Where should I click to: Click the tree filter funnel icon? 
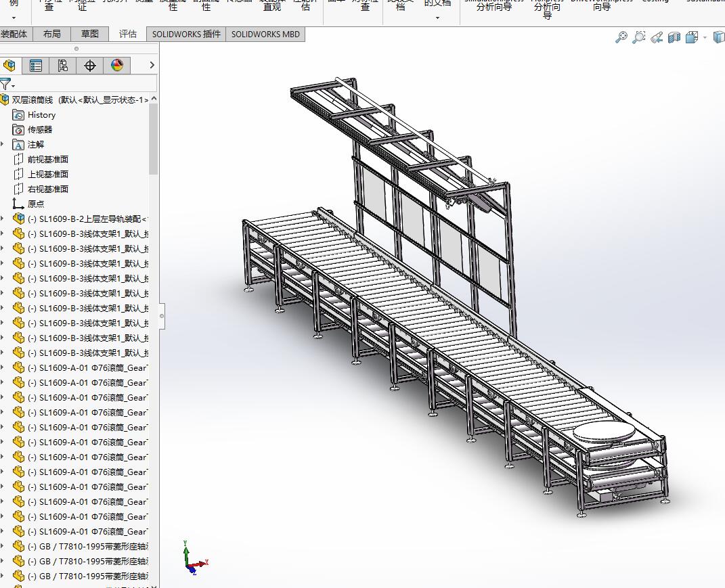pos(5,85)
